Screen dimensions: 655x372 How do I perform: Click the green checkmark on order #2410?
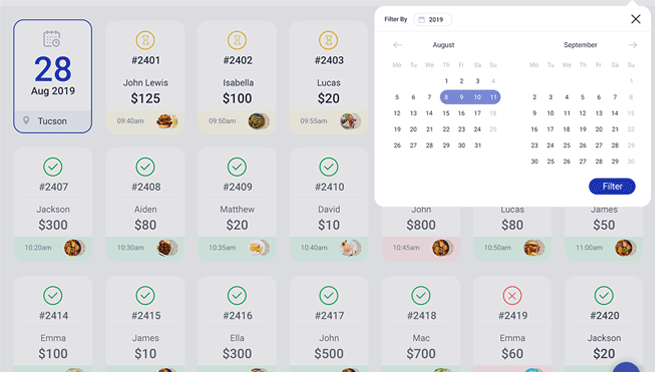pyautogui.click(x=329, y=167)
